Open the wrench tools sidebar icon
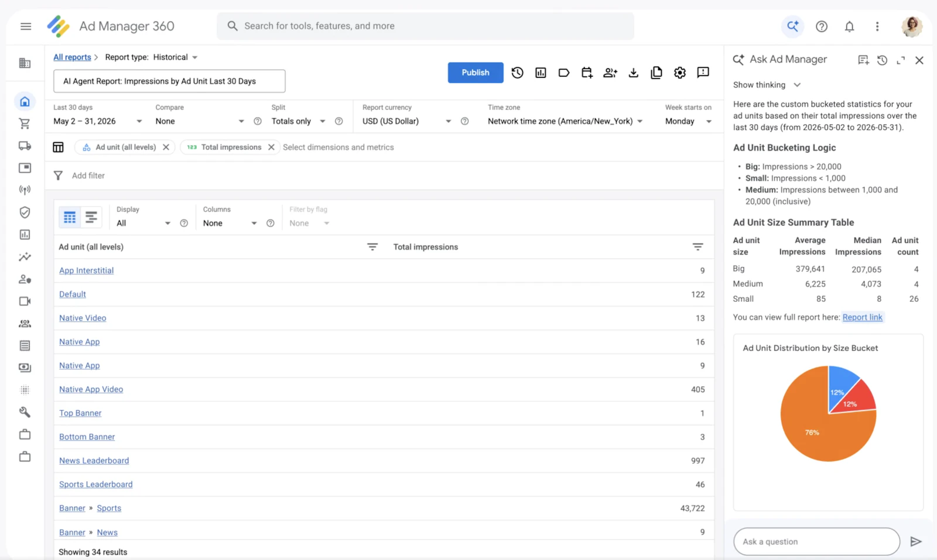Screen dimensions: 937x560 coord(25,412)
